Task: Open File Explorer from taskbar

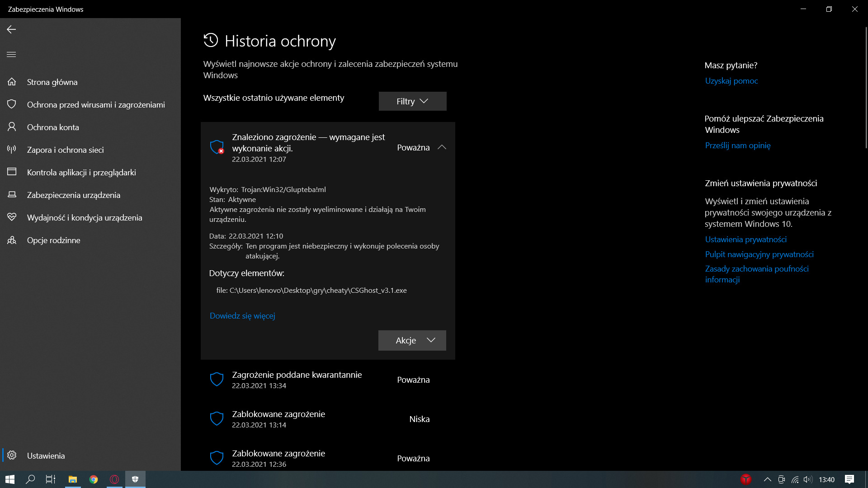Action: pos(72,479)
